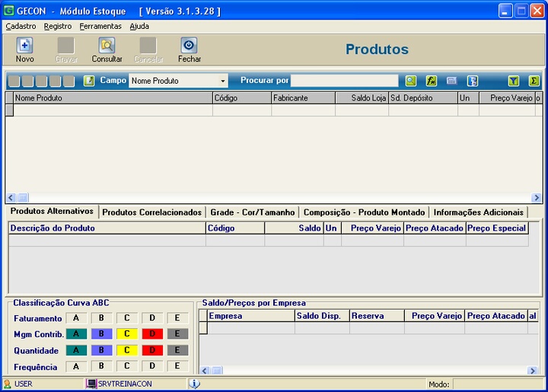The height and width of the screenshot is (392, 548).
Task: Click the Procurar por search field
Action: click(344, 81)
